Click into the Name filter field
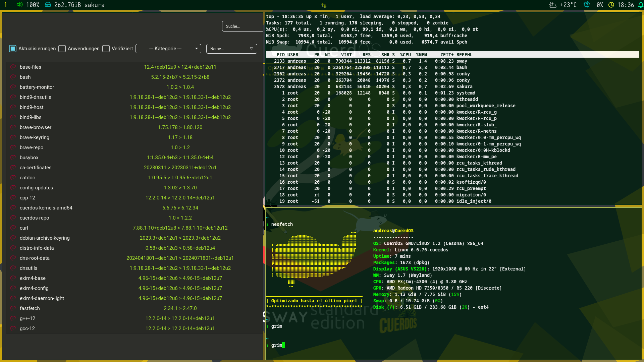 [228, 49]
